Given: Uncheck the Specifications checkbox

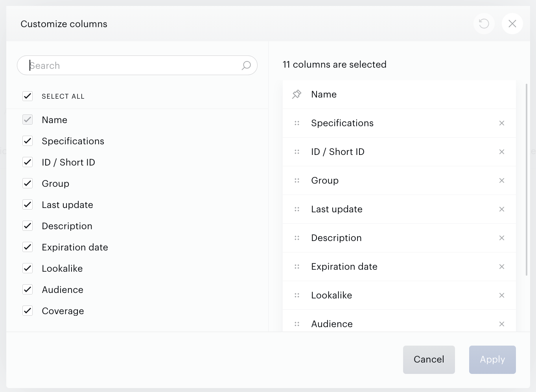Looking at the screenshot, I should tap(28, 141).
